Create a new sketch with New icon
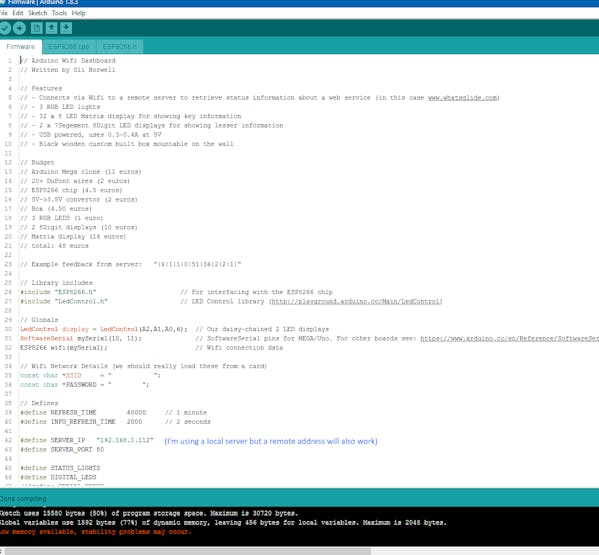Viewport: 599px width, 555px height. [x=37, y=28]
